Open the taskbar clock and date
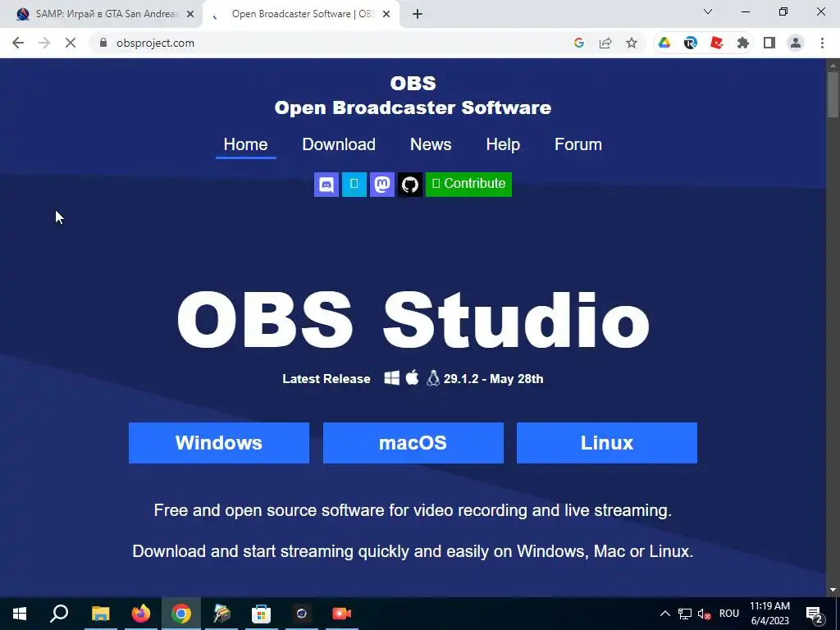840x630 pixels. (x=769, y=614)
